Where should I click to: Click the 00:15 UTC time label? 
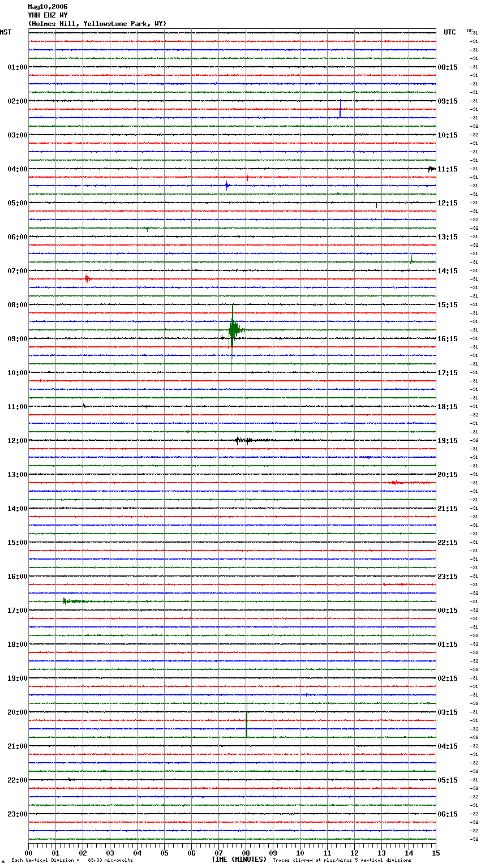(x=448, y=611)
